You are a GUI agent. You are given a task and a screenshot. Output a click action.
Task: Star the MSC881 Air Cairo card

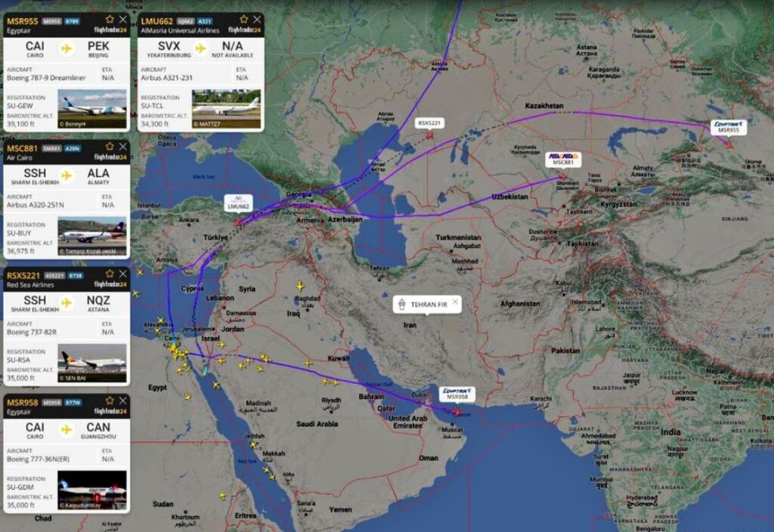110,147
